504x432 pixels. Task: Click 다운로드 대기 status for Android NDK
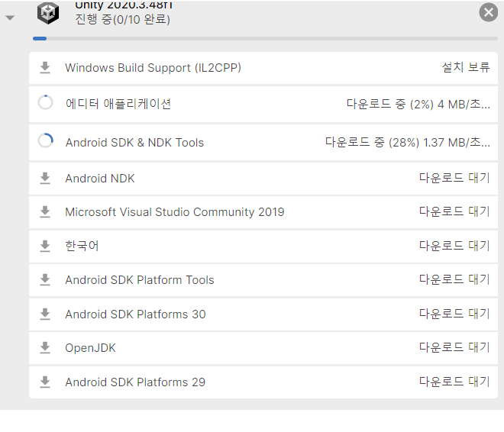point(454,178)
